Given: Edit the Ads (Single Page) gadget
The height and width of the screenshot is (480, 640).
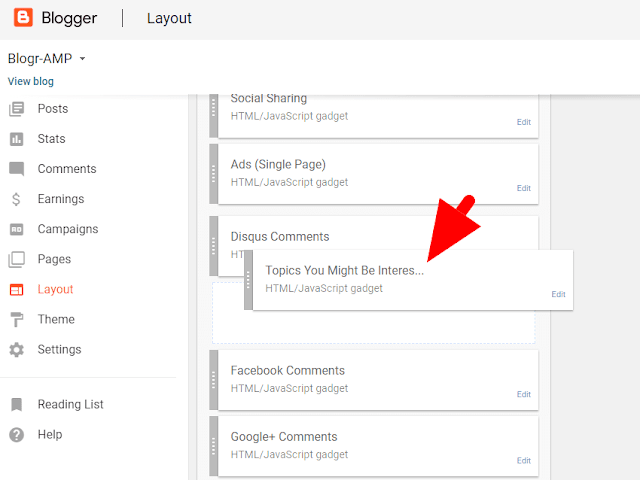Looking at the screenshot, I should pos(524,188).
